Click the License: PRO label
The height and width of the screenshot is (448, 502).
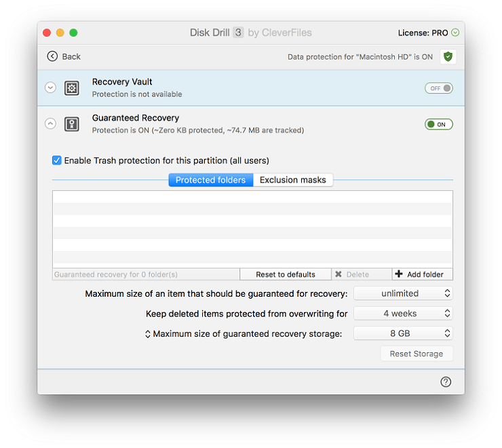coord(423,33)
